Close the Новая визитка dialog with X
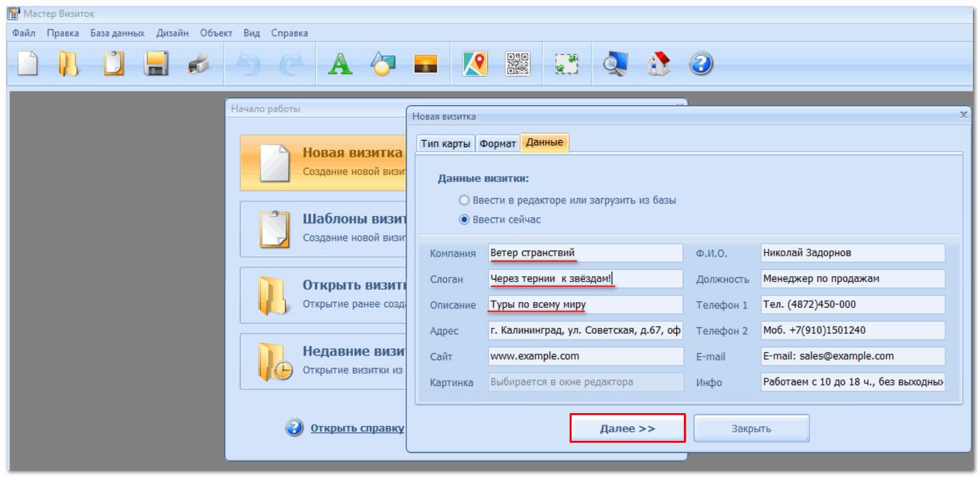The image size is (980, 477). click(963, 115)
